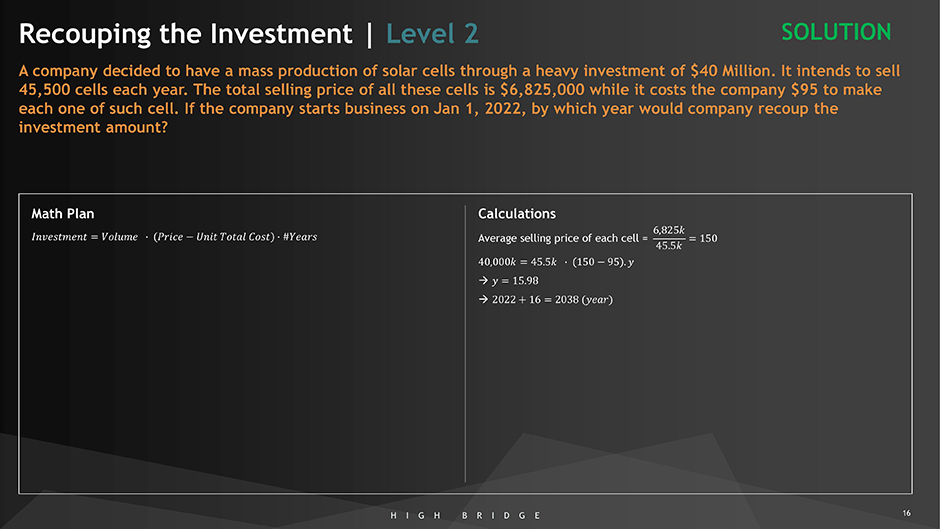Click the 40,000k = 45.5k equation line
The width and height of the screenshot is (940, 529).
pos(556,261)
